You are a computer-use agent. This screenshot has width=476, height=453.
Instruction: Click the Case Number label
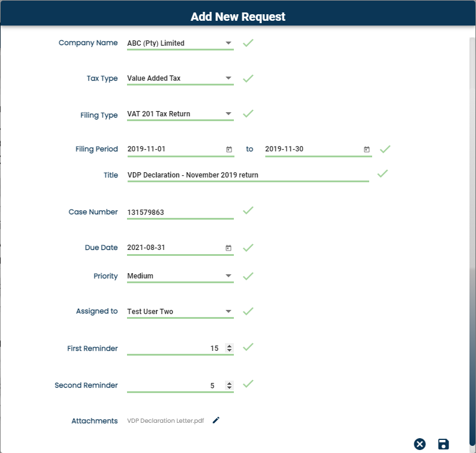click(93, 212)
